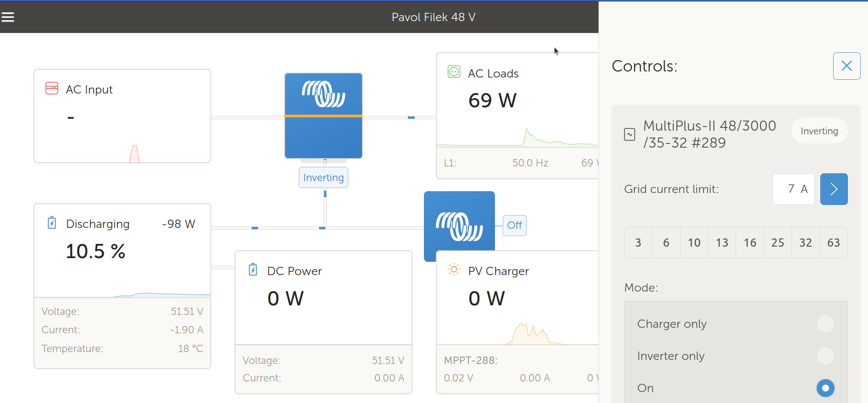This screenshot has width=868, height=403.
Task: Select Charger only mode
Action: (825, 324)
